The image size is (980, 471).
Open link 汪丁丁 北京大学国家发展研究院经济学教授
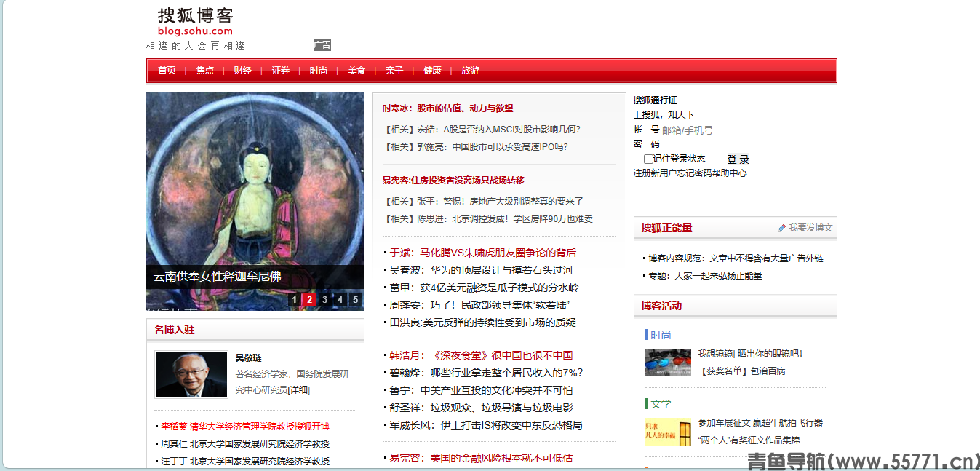click(245, 462)
